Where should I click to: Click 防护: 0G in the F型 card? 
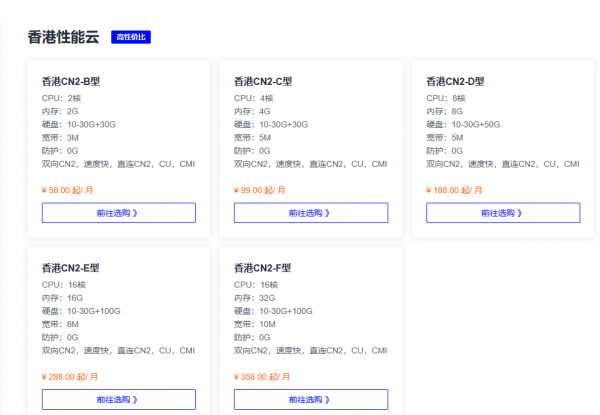pos(252,337)
